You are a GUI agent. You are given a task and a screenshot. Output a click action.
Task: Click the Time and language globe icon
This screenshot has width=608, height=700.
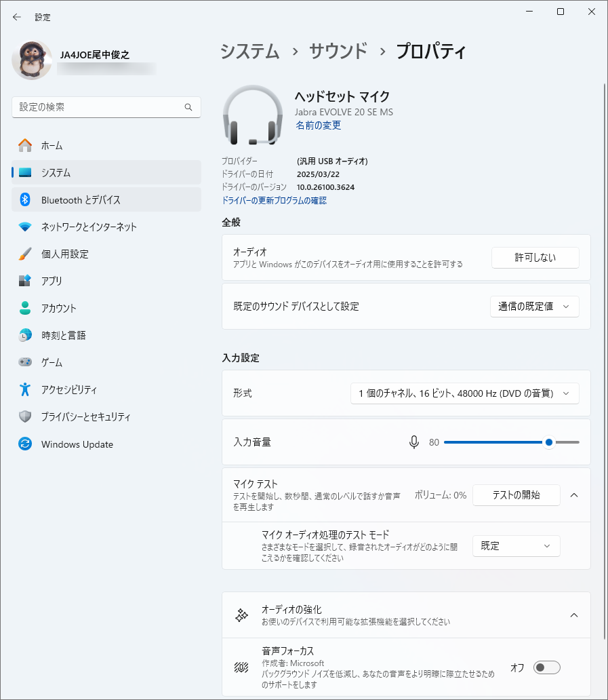coord(25,335)
